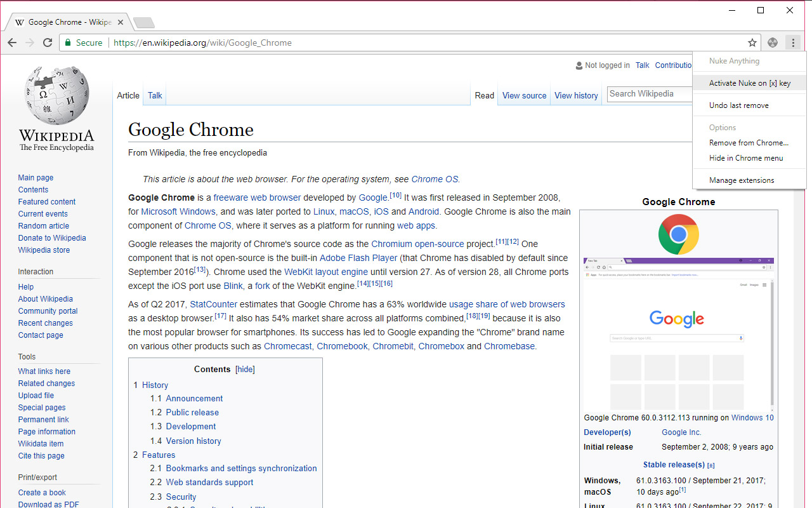This screenshot has width=812, height=508.
Task: Choose Hide in Chrome menu
Action: pos(746,158)
